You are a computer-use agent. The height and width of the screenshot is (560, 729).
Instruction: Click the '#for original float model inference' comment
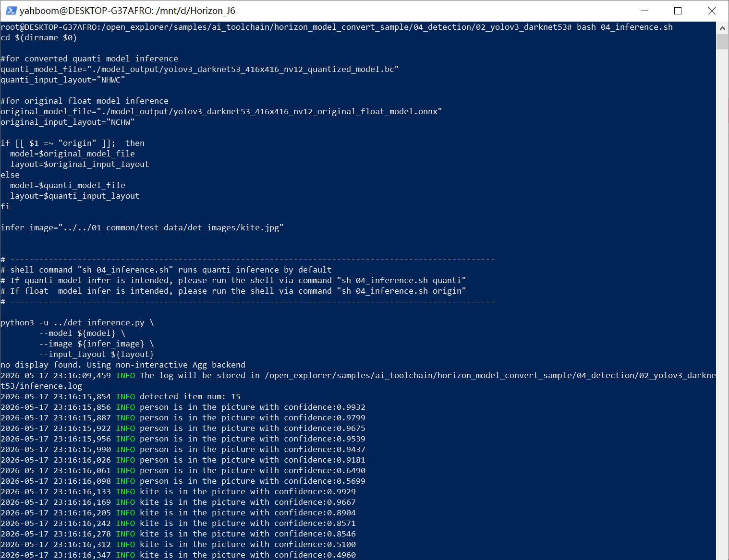[x=85, y=101]
